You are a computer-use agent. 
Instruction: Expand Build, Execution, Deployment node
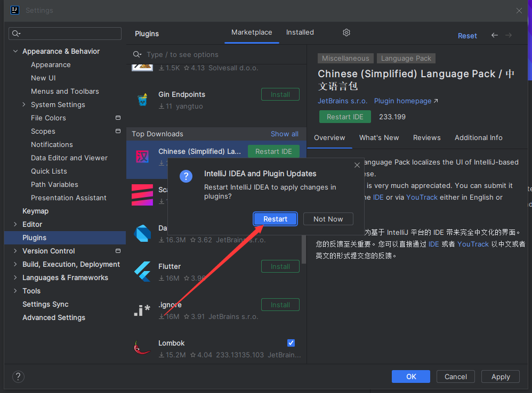click(15, 264)
